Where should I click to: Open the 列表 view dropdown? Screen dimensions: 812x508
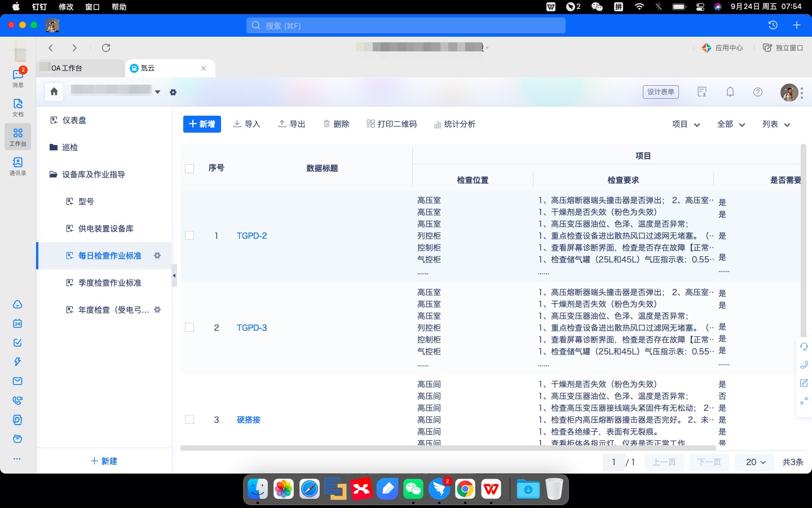point(776,124)
